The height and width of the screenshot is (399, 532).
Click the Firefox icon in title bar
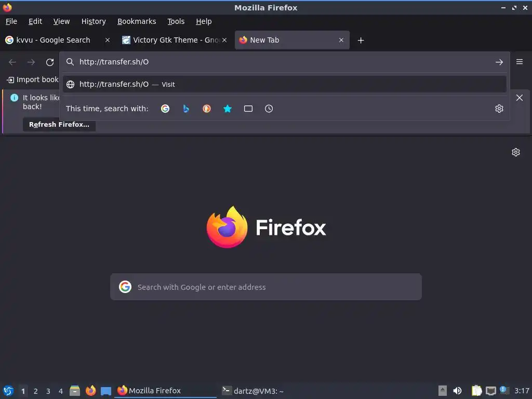point(7,7)
